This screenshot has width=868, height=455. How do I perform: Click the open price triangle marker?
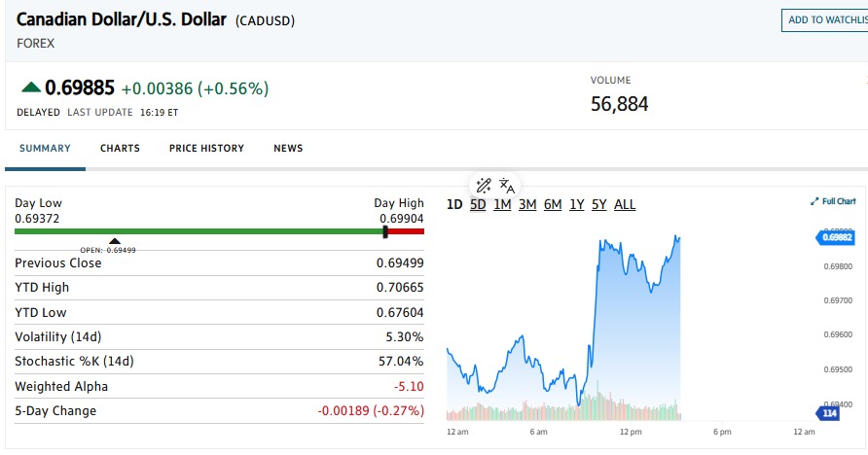point(115,240)
